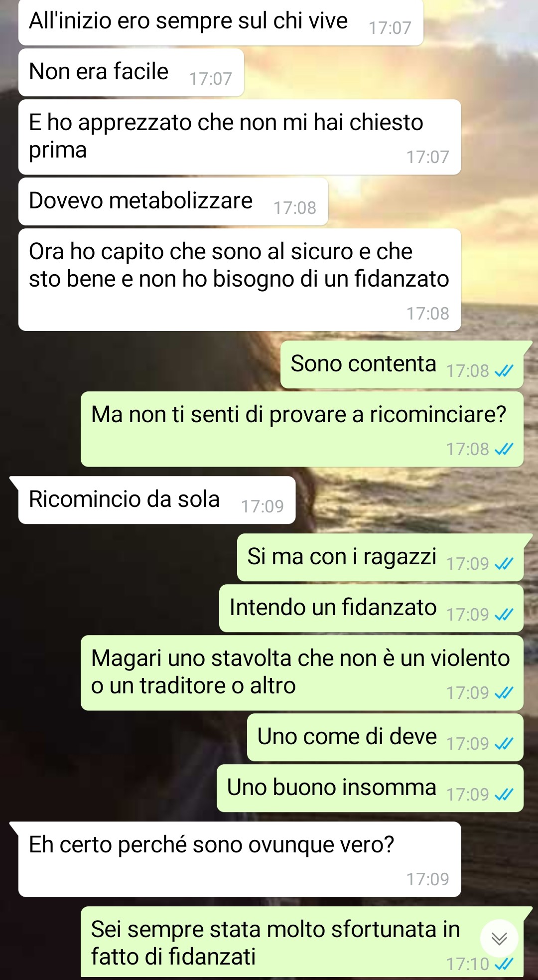
Task: Tap read ticks on 'Intendo un fidanzato'
Action: coord(504,615)
